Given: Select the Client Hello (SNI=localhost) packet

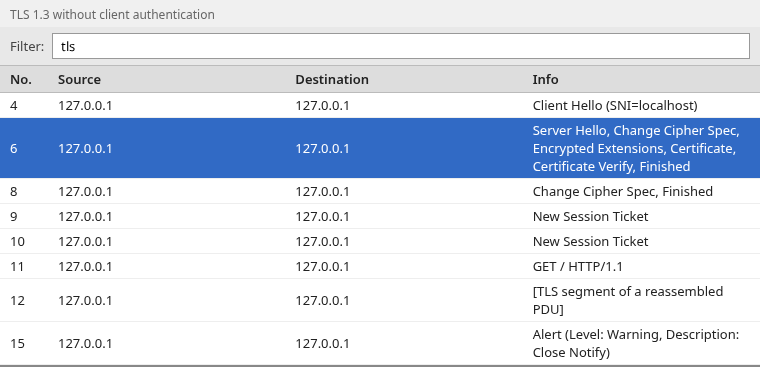Looking at the screenshot, I should pos(380,105).
